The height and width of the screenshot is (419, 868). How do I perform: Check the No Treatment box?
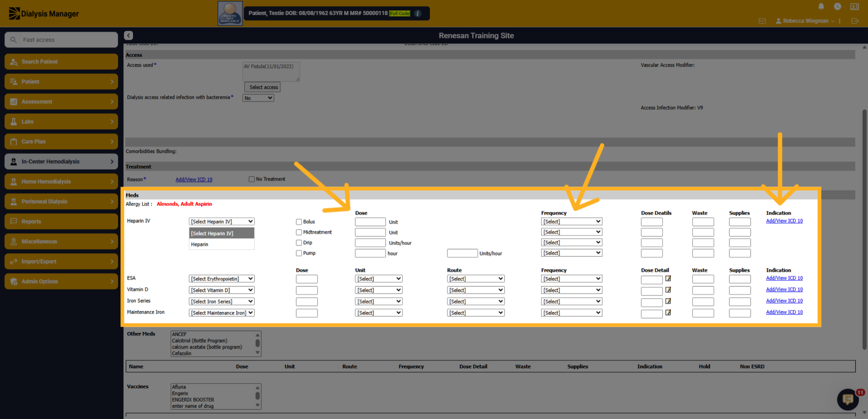252,179
